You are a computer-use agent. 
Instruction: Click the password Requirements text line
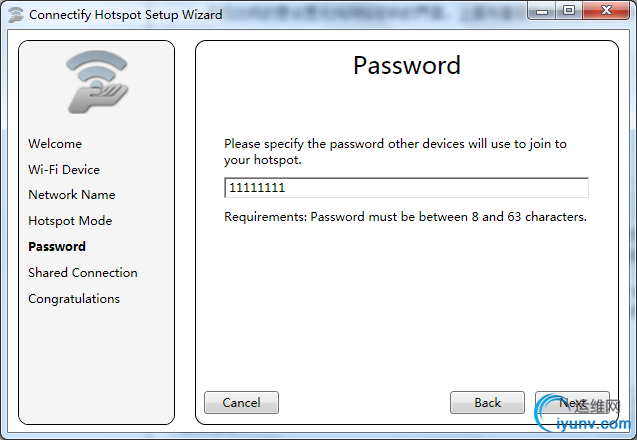pyautogui.click(x=405, y=217)
